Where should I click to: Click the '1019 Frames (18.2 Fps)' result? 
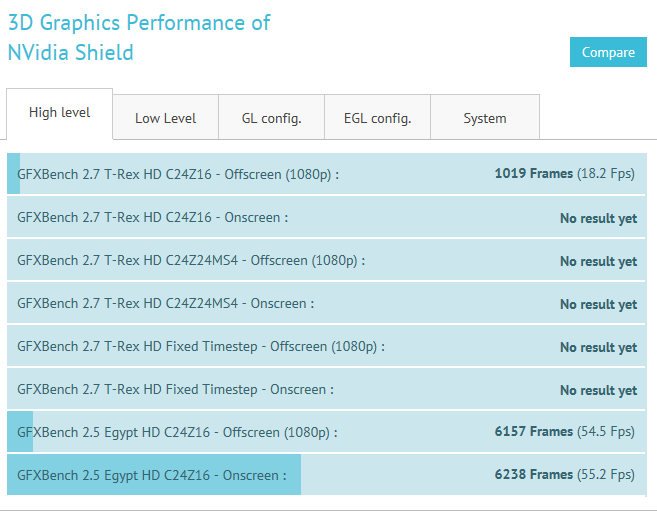tap(565, 173)
